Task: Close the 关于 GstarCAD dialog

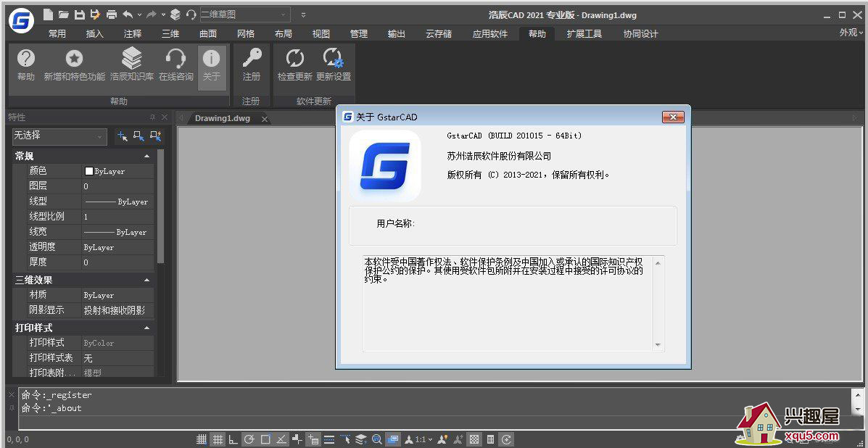Action: (673, 117)
